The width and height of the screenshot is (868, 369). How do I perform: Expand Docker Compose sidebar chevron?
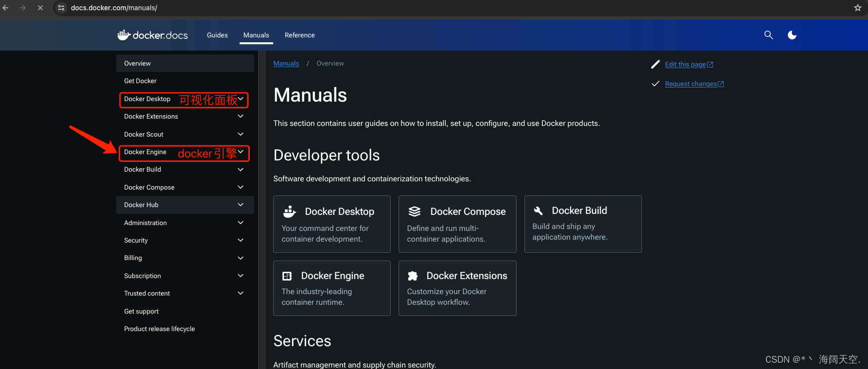tap(241, 187)
